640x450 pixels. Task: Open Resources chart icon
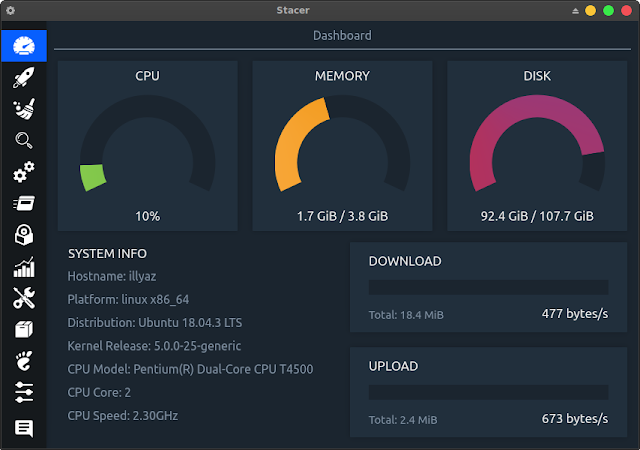click(x=24, y=267)
